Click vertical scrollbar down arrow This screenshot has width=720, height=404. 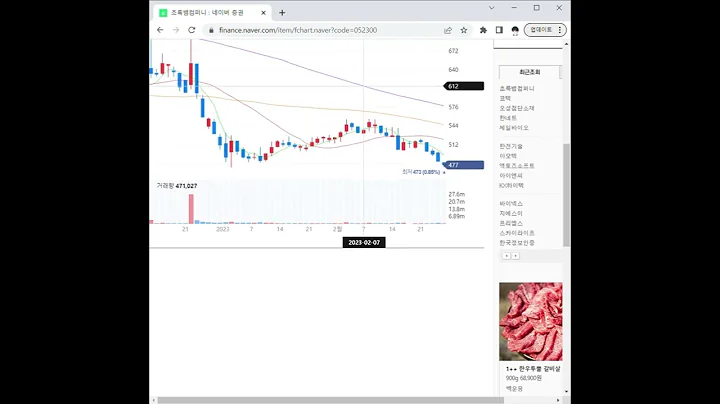[x=566, y=392]
